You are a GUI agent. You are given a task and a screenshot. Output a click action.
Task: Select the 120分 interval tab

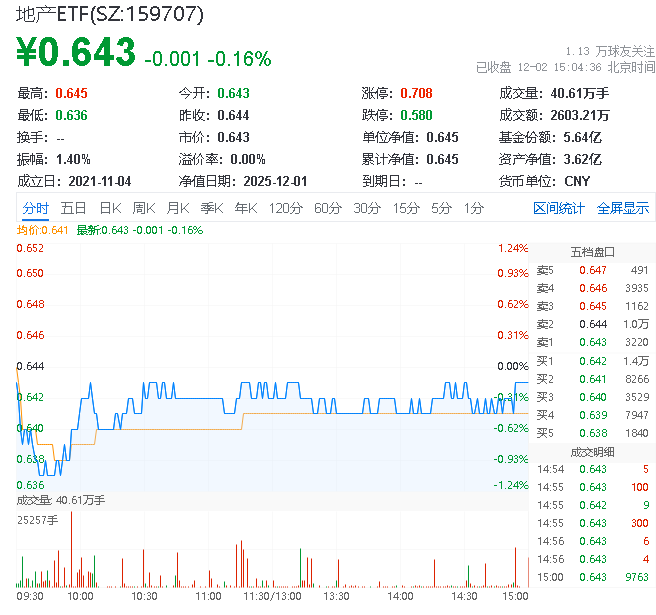(x=285, y=208)
